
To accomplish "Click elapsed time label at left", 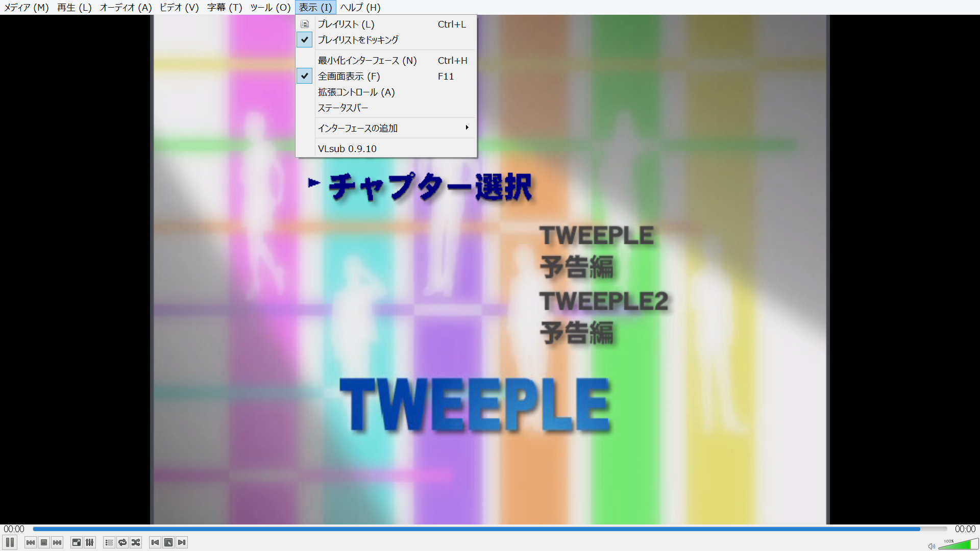I will pyautogui.click(x=14, y=529).
